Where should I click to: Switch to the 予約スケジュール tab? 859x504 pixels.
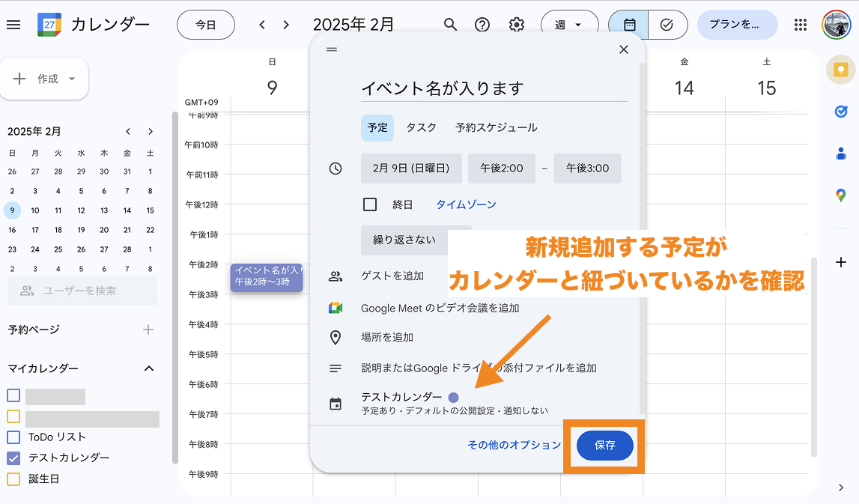click(496, 127)
